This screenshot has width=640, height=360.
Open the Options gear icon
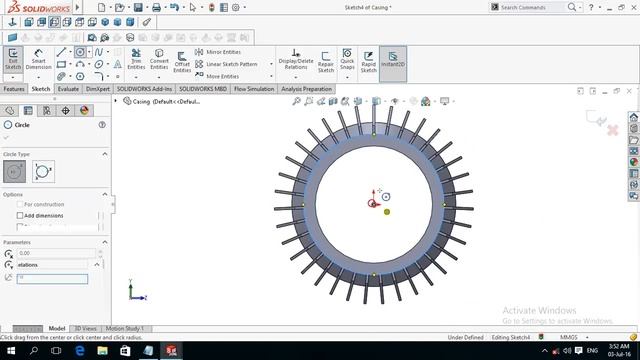click(236, 7)
